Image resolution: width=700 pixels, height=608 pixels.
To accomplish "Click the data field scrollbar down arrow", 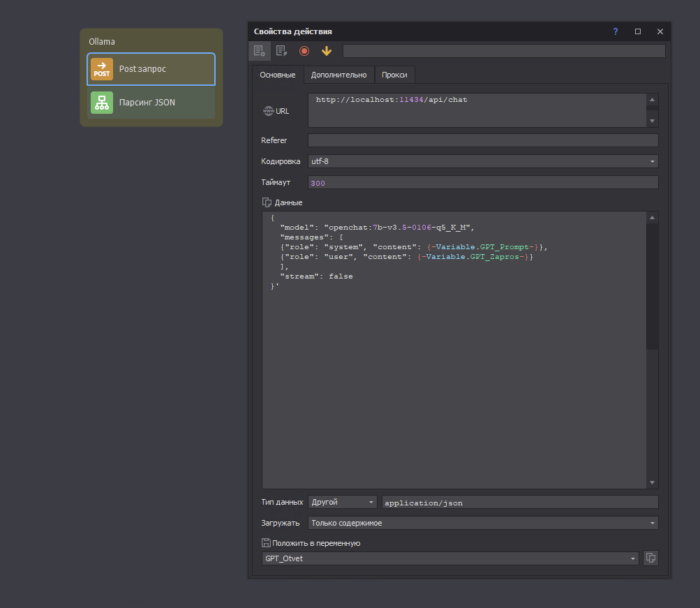I will pyautogui.click(x=652, y=482).
